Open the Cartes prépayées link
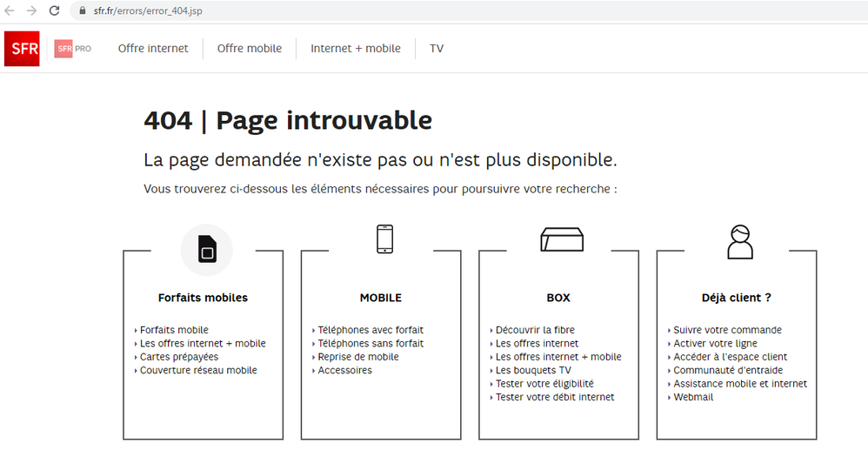Viewport: 868px width, 457px height. pyautogui.click(x=179, y=357)
